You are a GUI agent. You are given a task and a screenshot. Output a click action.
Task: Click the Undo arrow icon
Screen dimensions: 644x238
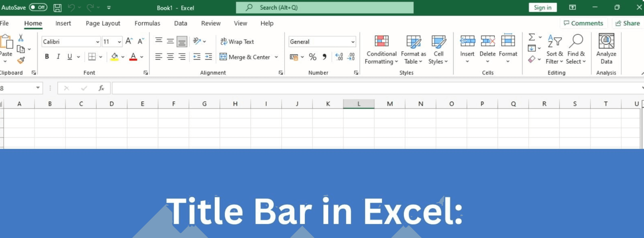(x=71, y=8)
